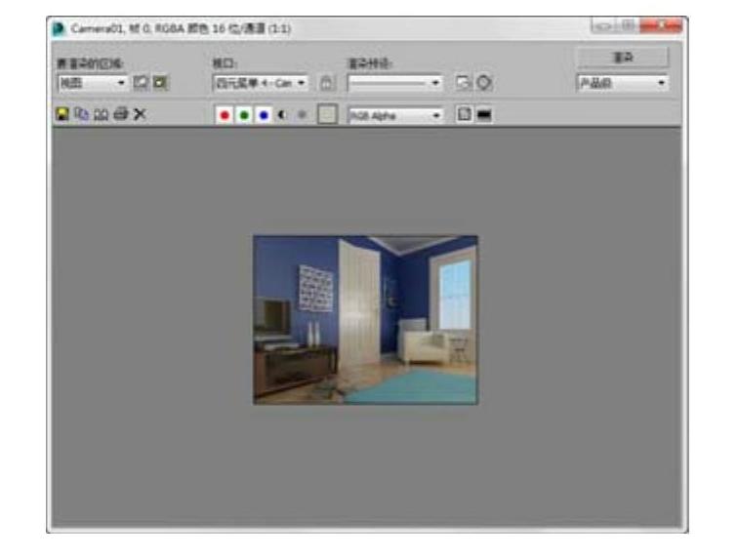Click the Copy Image icon
This screenshot has width=737, height=560.
tap(82, 114)
